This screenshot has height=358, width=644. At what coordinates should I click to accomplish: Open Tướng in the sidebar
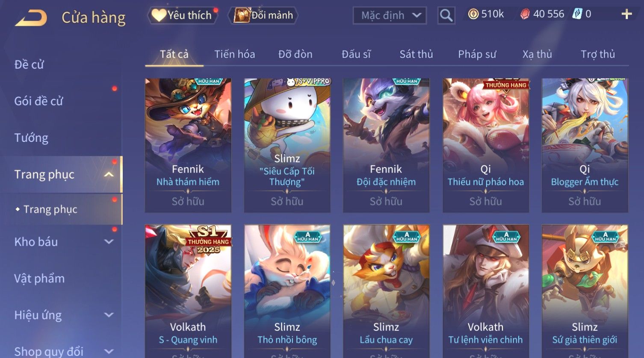pos(31,138)
